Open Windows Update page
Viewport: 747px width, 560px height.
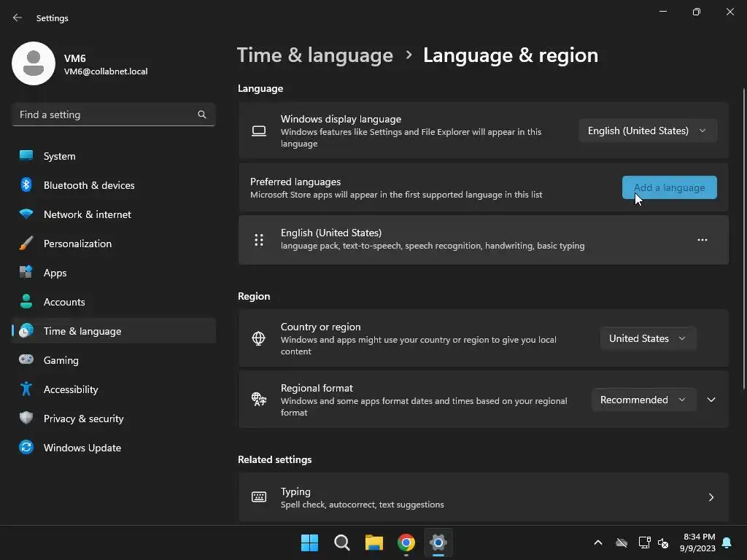(114, 447)
